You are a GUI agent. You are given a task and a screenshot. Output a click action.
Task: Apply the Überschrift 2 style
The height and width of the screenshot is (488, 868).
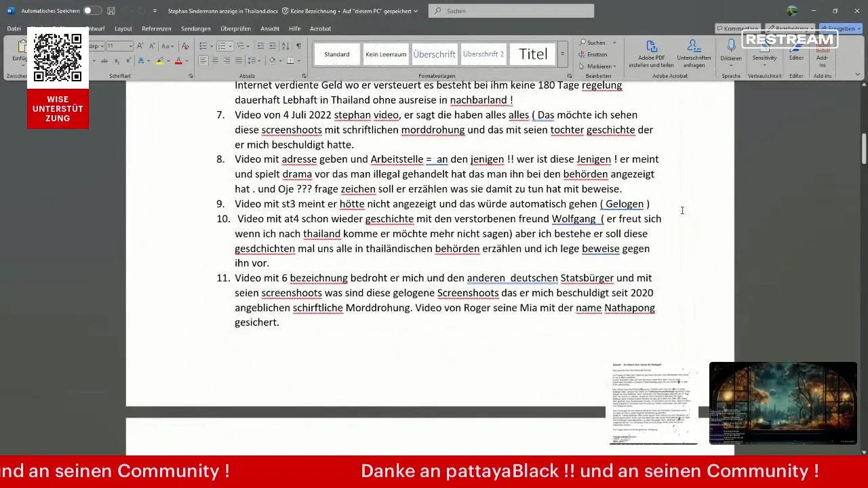point(484,54)
